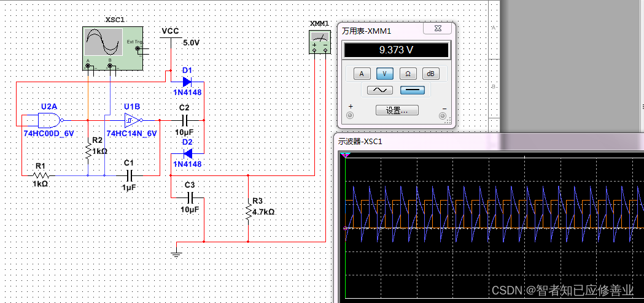
Task: Select ammeter mode A in multimeter
Action: point(362,74)
